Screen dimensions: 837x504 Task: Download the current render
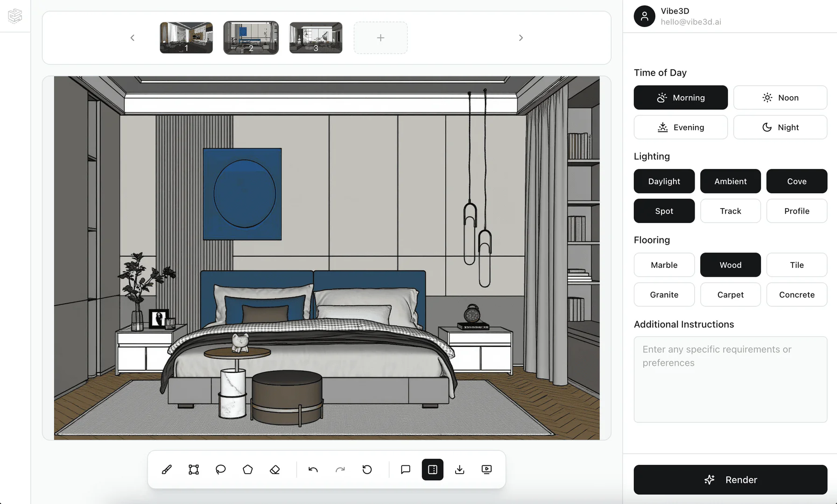(460, 469)
